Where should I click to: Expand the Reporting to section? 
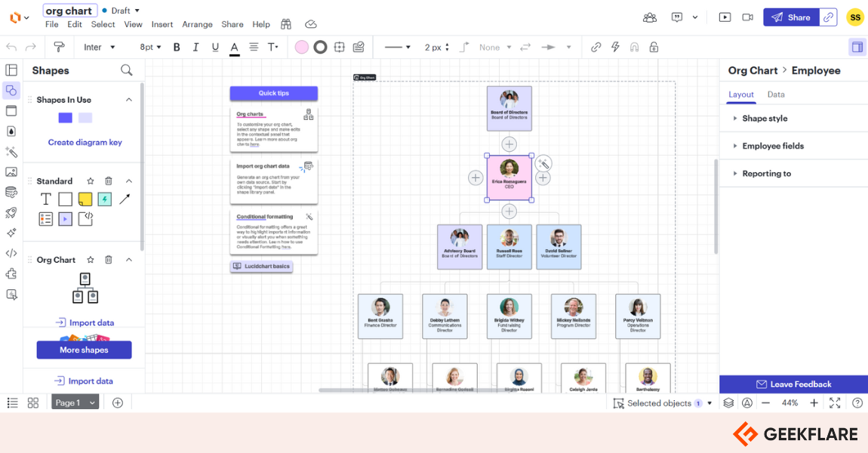click(x=766, y=174)
